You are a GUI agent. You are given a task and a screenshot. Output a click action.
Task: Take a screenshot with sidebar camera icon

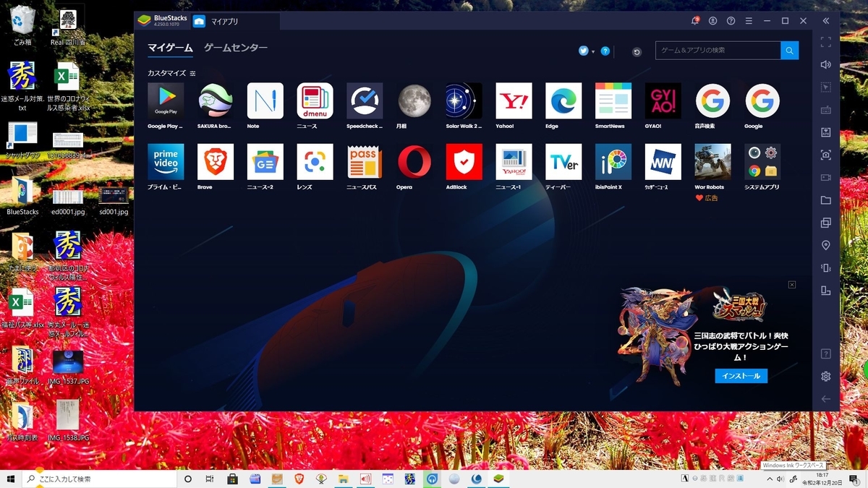(826, 155)
